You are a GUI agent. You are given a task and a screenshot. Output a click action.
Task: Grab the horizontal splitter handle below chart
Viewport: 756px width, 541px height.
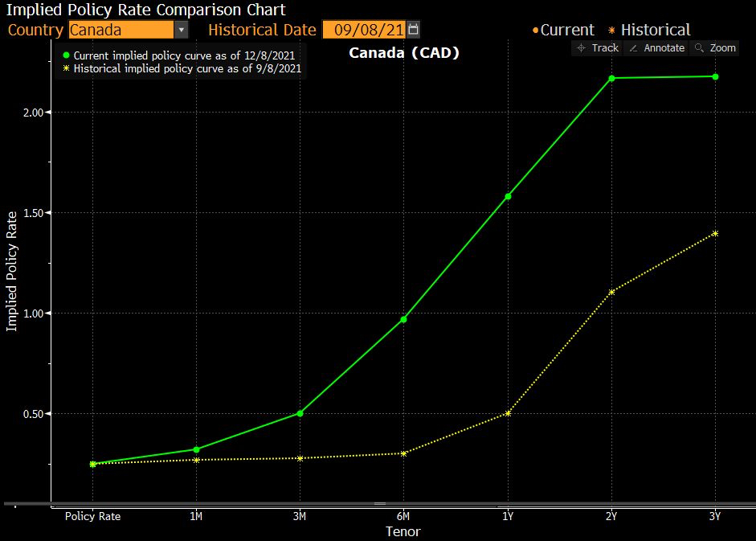(379, 504)
